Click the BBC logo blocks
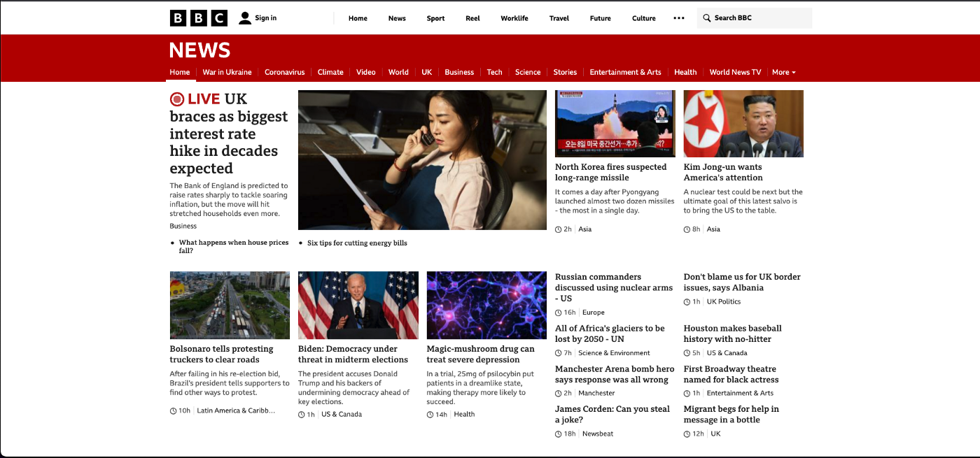The image size is (980, 458). pyautogui.click(x=199, y=18)
